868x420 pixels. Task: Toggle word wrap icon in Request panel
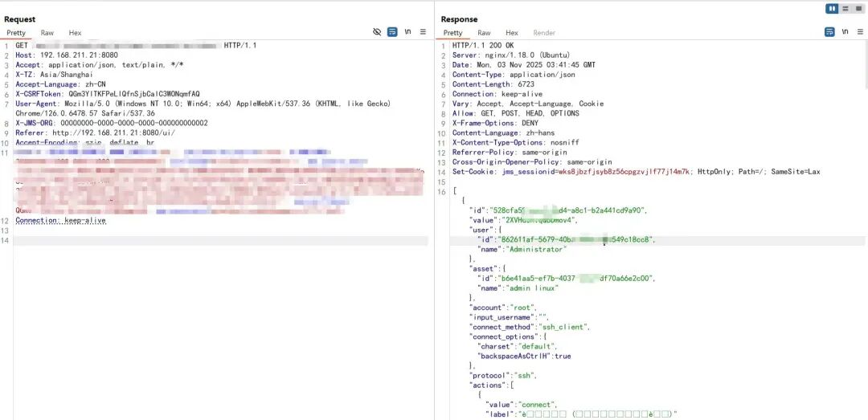point(392,32)
